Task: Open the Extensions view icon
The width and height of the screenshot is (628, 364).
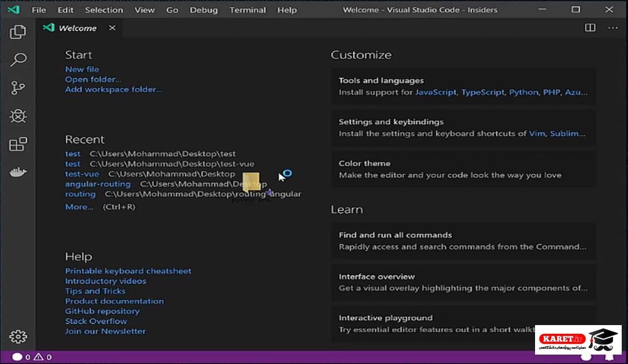Action: tap(18, 144)
